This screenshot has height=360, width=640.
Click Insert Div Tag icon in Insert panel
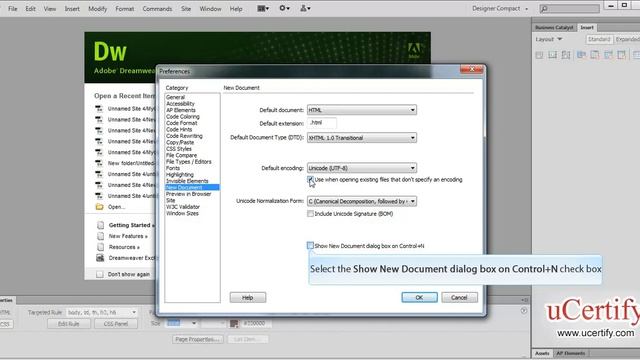pyautogui.click(x=539, y=55)
